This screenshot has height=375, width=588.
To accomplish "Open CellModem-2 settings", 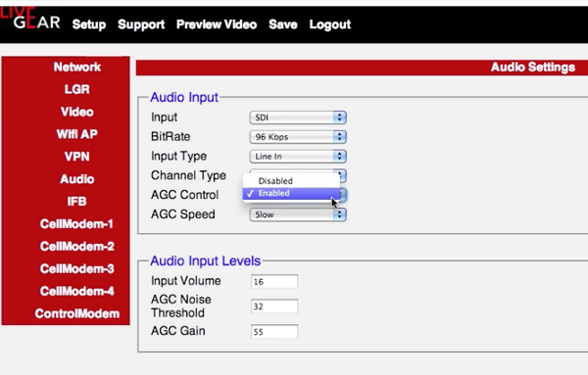I will point(76,247).
